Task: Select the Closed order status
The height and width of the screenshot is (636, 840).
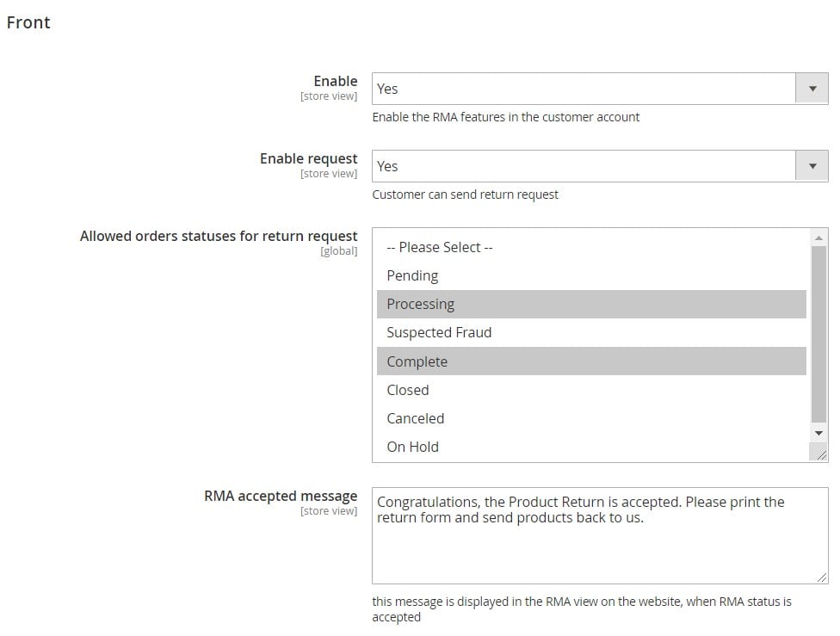Action: tap(591, 390)
